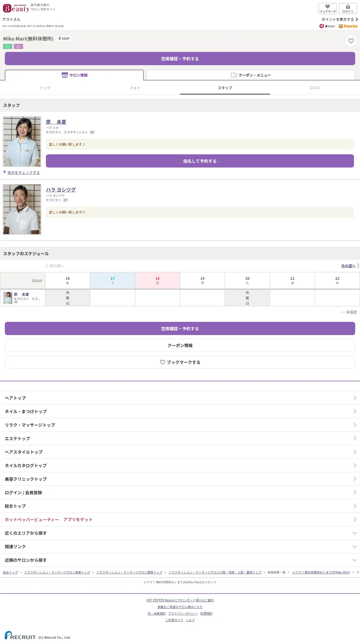Click breadcrumb リラクゼーション・マッサージサロン検索トップ
360x644 pixels.
click(x=57, y=572)
